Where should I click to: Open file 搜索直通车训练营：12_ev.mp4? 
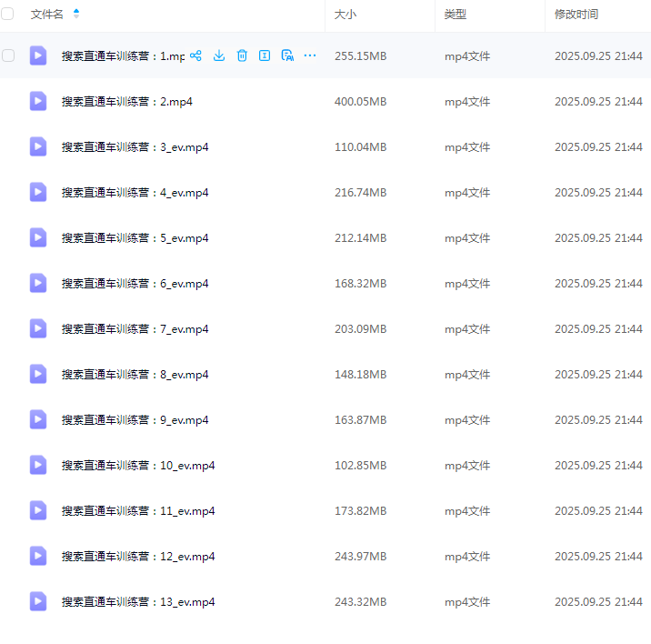(138, 557)
